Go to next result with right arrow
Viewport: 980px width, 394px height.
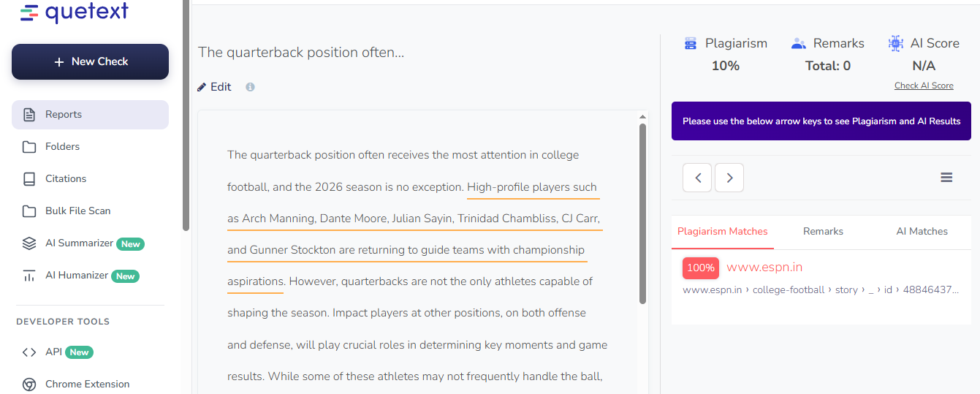pyautogui.click(x=729, y=178)
